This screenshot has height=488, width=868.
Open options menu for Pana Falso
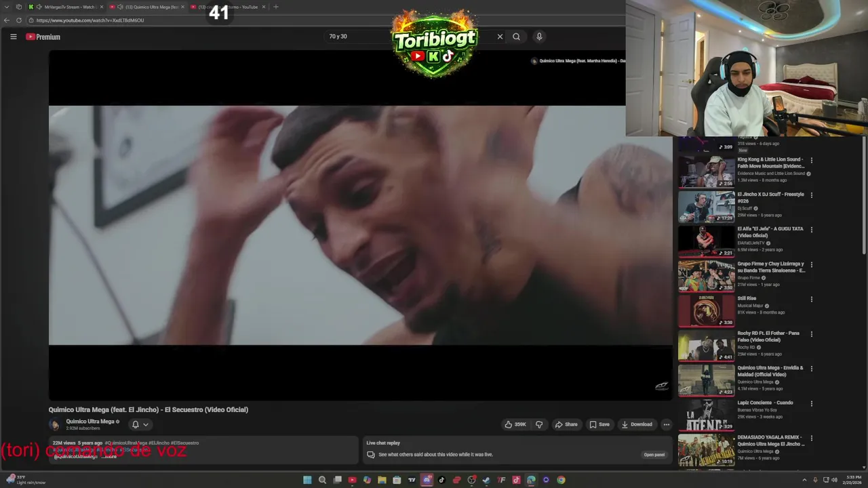(811, 334)
